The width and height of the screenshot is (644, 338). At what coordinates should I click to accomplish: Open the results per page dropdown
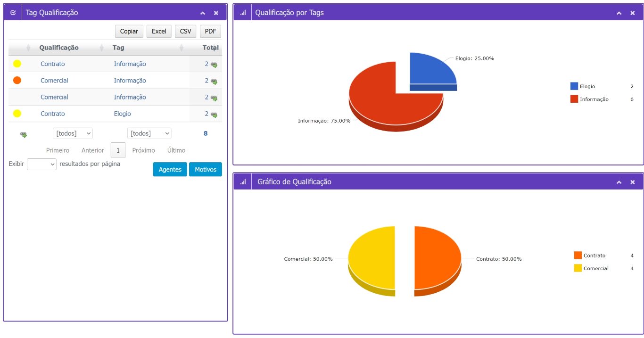coord(42,164)
